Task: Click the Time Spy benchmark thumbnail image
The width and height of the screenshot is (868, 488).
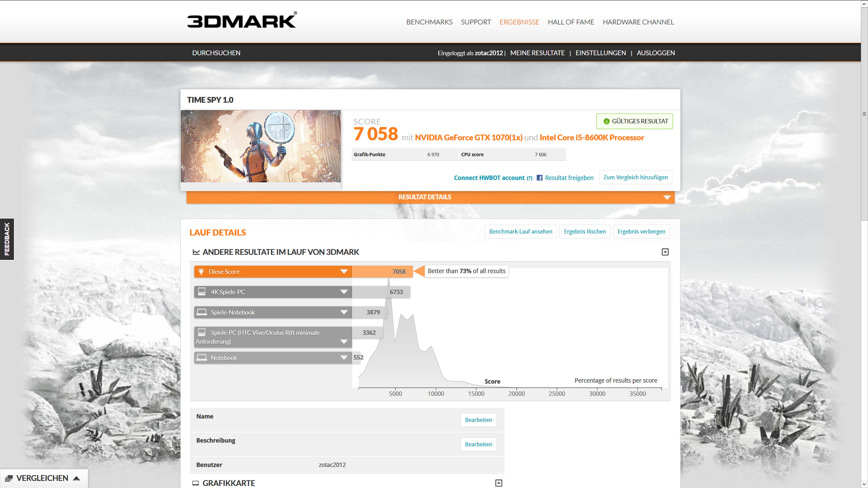Action: pyautogui.click(x=261, y=146)
